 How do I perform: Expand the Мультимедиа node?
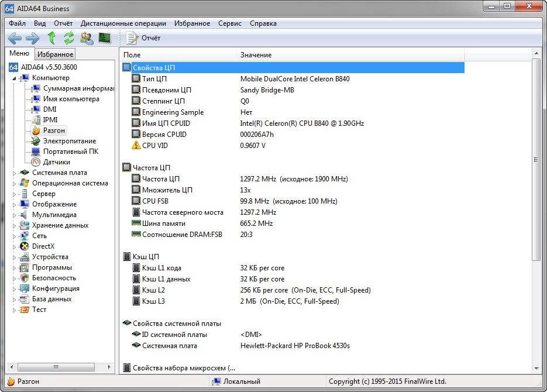click(x=14, y=215)
